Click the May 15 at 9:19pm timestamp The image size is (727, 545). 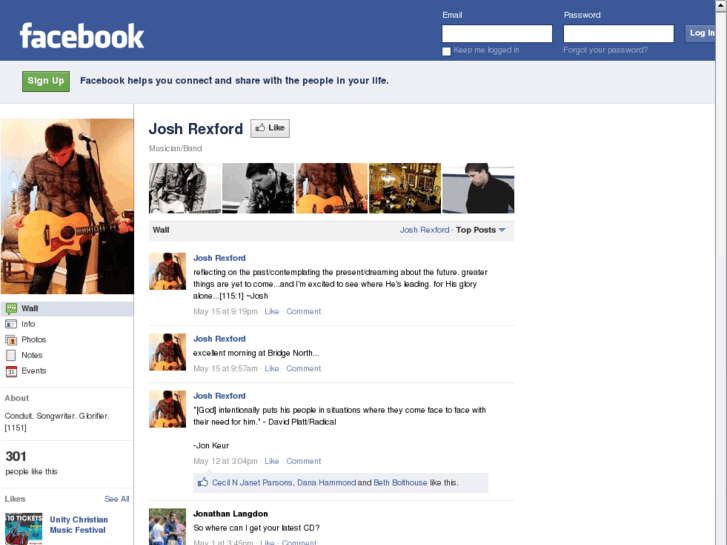[225, 311]
